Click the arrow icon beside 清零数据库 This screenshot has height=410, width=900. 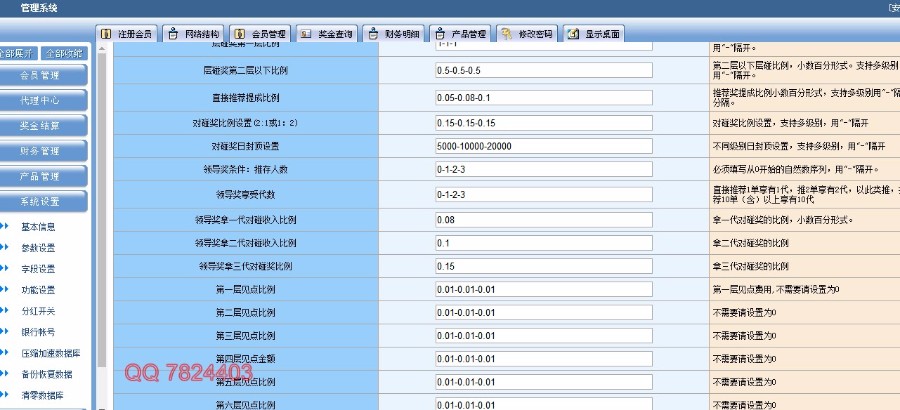5,394
